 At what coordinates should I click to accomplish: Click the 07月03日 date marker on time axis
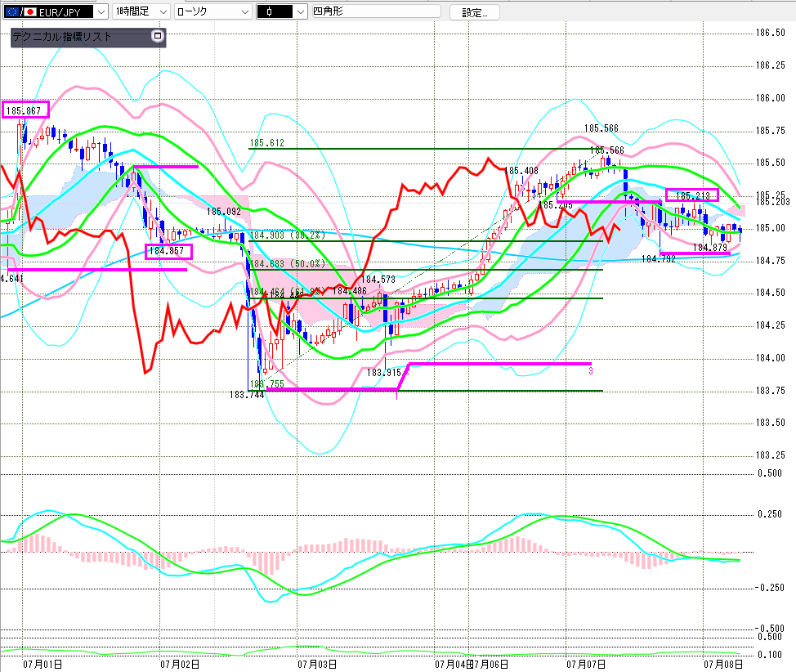pyautogui.click(x=317, y=664)
